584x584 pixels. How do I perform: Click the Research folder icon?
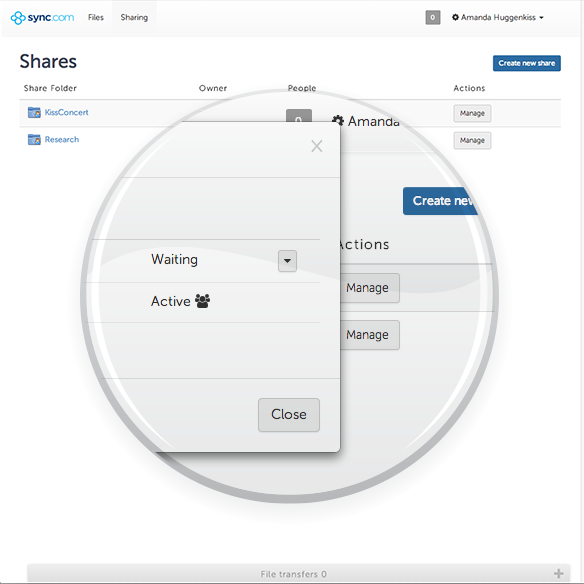coord(34,139)
